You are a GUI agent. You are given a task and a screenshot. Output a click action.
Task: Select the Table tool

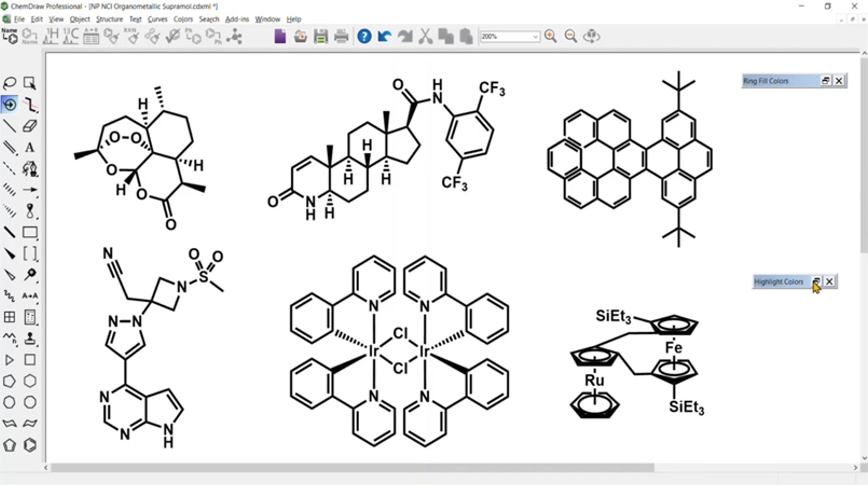[9, 317]
